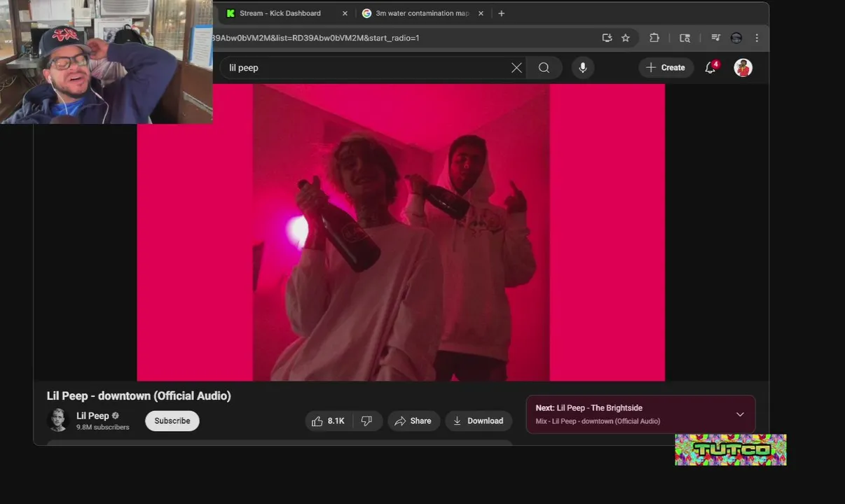
Task: Click the YouTube search magnifier button
Action: (x=544, y=68)
